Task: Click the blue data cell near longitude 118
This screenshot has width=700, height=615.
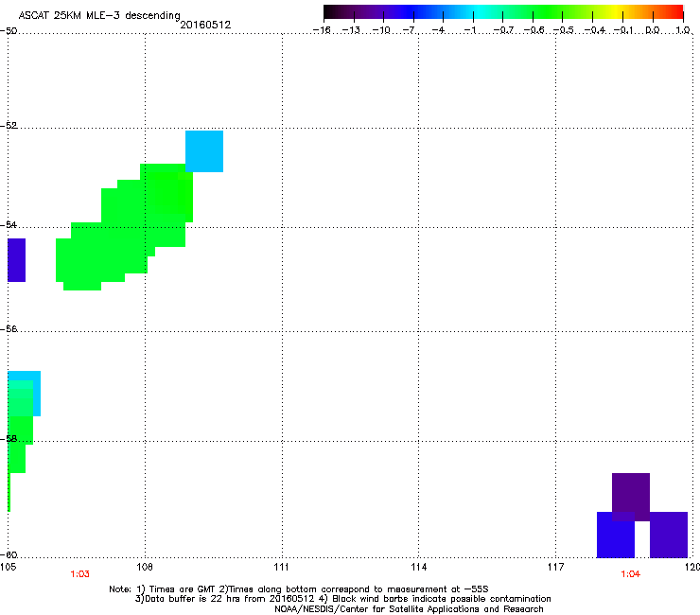Action: point(616,536)
